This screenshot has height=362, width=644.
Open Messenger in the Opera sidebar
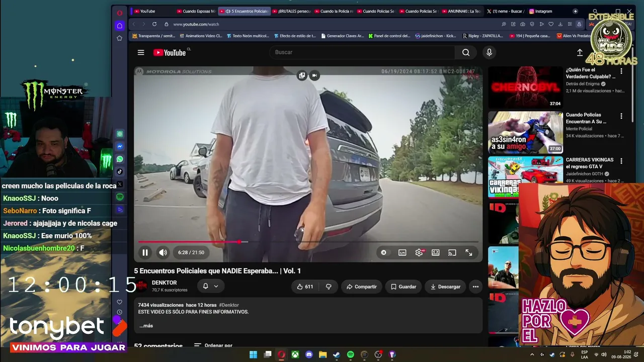pos(120,146)
